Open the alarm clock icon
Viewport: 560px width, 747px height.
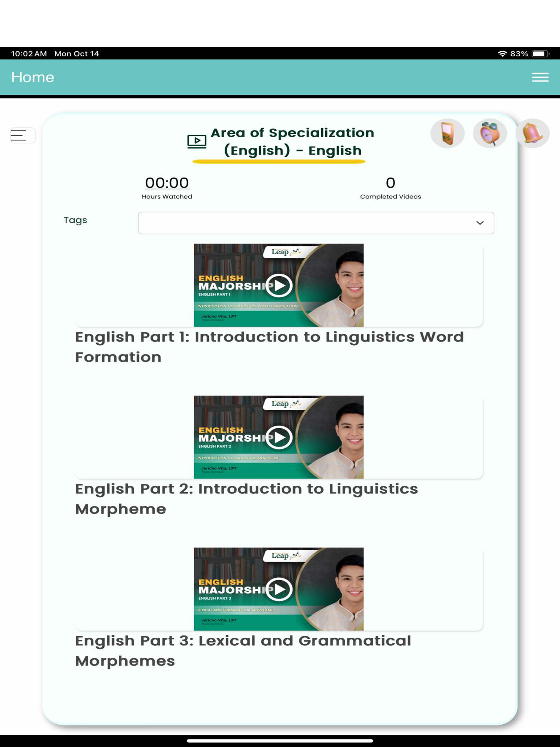pos(490,133)
